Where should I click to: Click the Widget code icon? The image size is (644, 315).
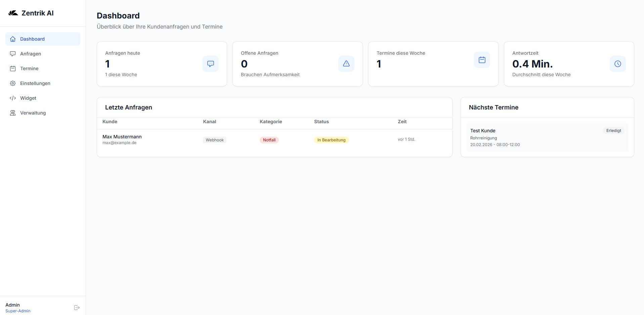click(x=13, y=98)
